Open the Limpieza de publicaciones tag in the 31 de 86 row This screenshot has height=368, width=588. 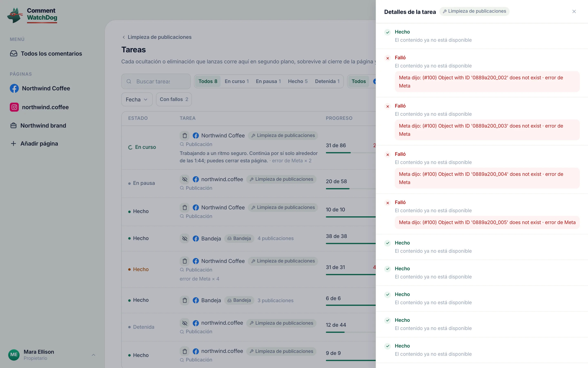(283, 135)
